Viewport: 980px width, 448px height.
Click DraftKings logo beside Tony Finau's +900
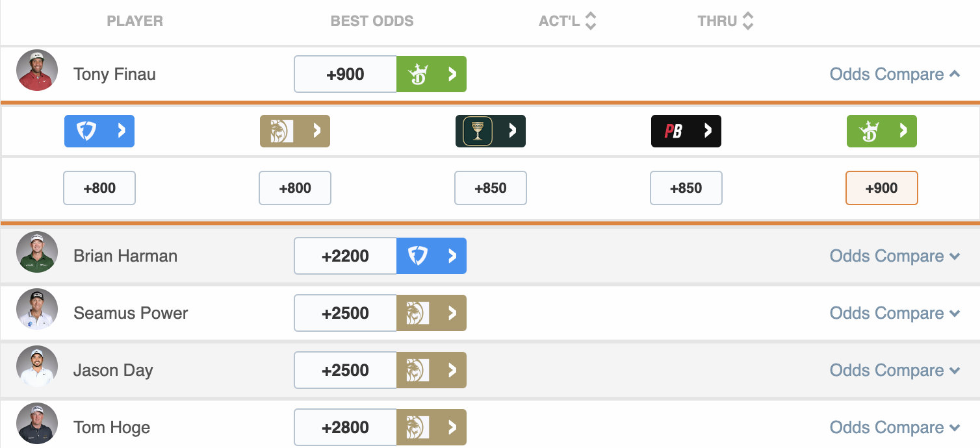point(432,74)
